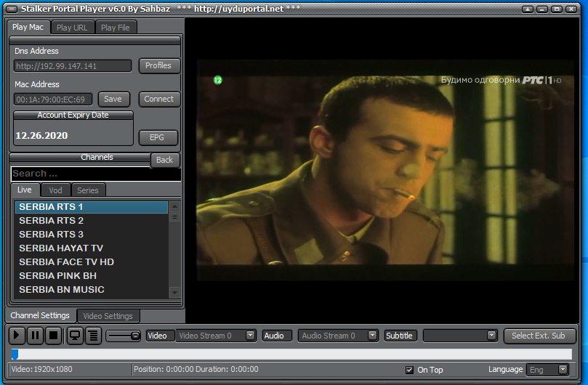Click the Position and Duration status text

[196, 369]
